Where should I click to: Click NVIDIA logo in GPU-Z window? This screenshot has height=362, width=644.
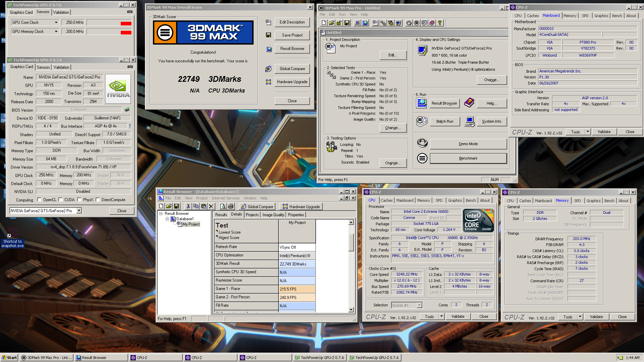(x=118, y=89)
